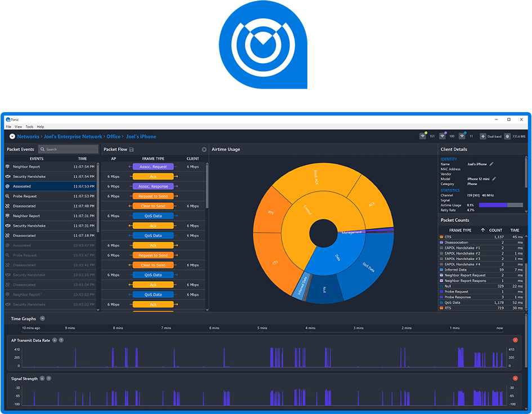Click the lock icon next to Packet Flow
This screenshot has width=532, height=414.
[131, 149]
